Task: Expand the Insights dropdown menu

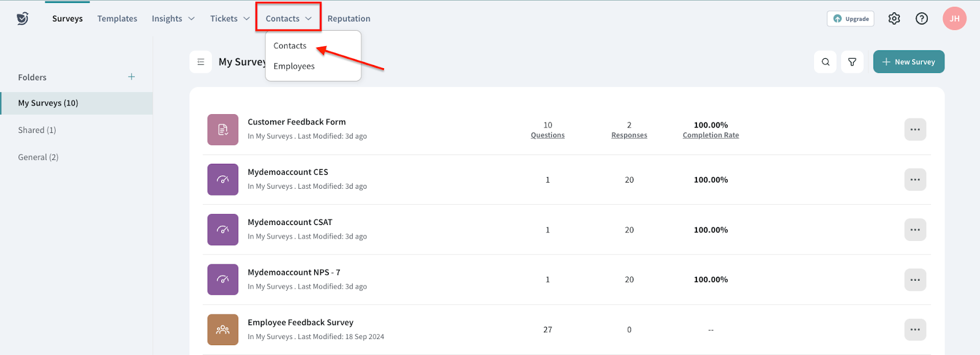Action: [x=173, y=18]
